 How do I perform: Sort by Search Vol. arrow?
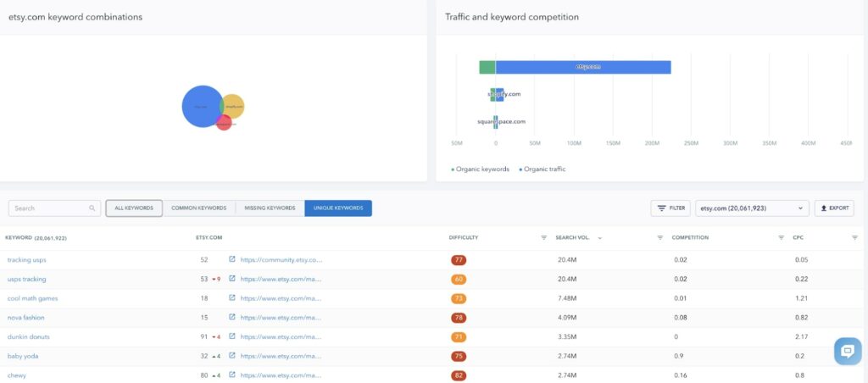[600, 238]
